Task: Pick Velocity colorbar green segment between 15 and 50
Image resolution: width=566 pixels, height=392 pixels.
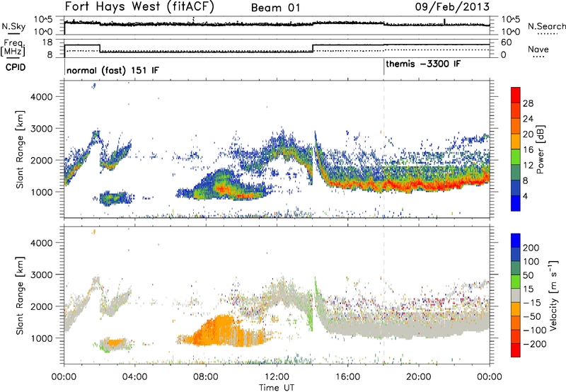Action: click(x=516, y=282)
